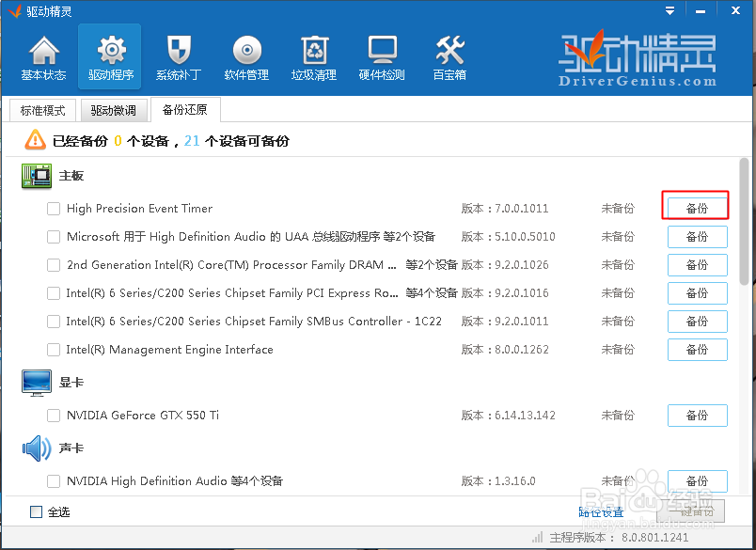The height and width of the screenshot is (550, 756).
Task: Check NVIDIA GeForce GTX 550 Ti checkbox
Action: point(54,416)
